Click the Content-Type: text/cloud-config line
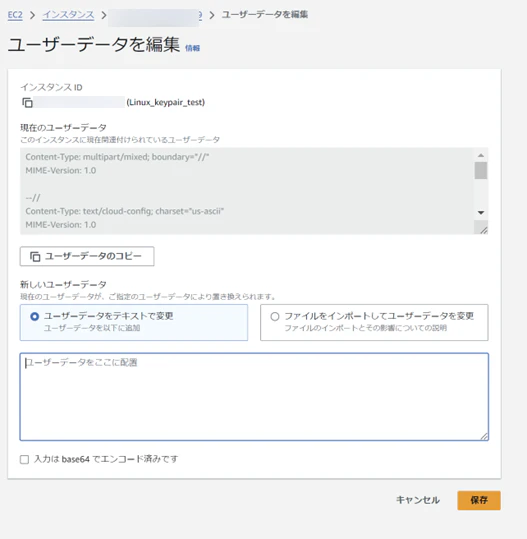 tap(124, 211)
